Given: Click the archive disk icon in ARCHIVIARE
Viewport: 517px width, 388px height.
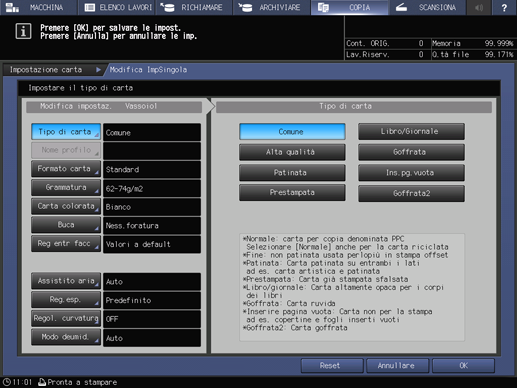Looking at the screenshot, I should pos(245,7).
